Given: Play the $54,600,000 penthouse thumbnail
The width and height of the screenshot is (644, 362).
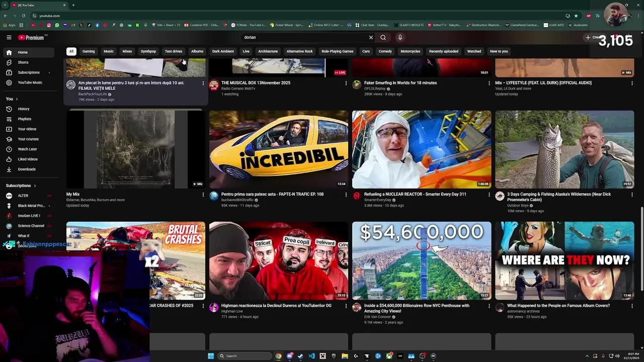Looking at the screenshot, I should click(x=422, y=260).
